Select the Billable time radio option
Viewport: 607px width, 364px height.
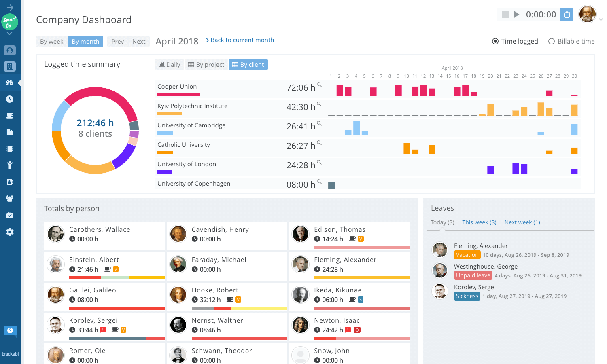tap(551, 41)
